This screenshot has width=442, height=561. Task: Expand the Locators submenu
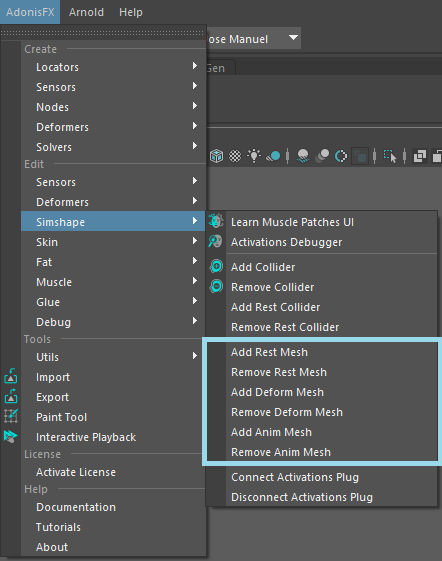pyautogui.click(x=113, y=67)
